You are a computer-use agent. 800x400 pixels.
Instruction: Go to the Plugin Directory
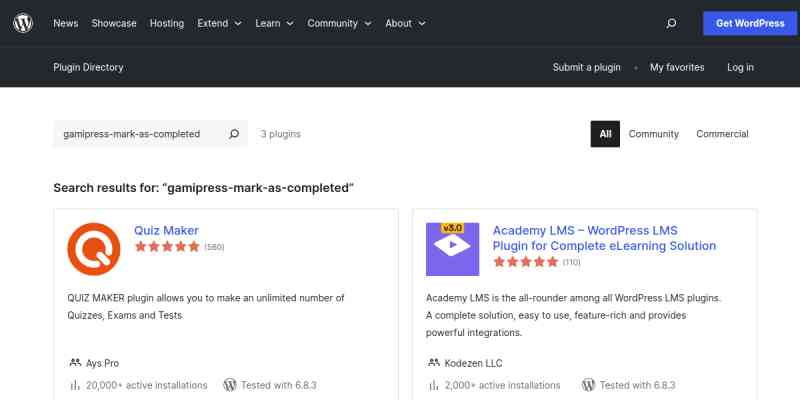(x=88, y=67)
